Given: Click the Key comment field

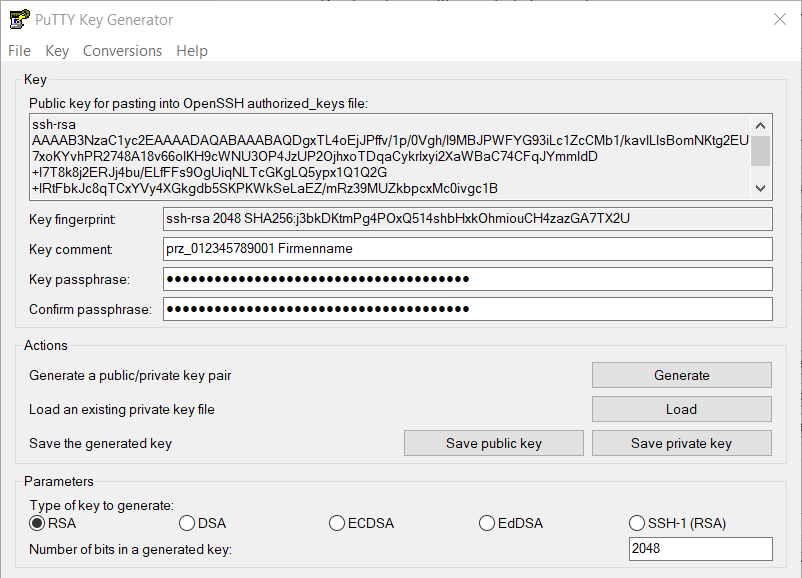Looking at the screenshot, I should click(468, 249).
